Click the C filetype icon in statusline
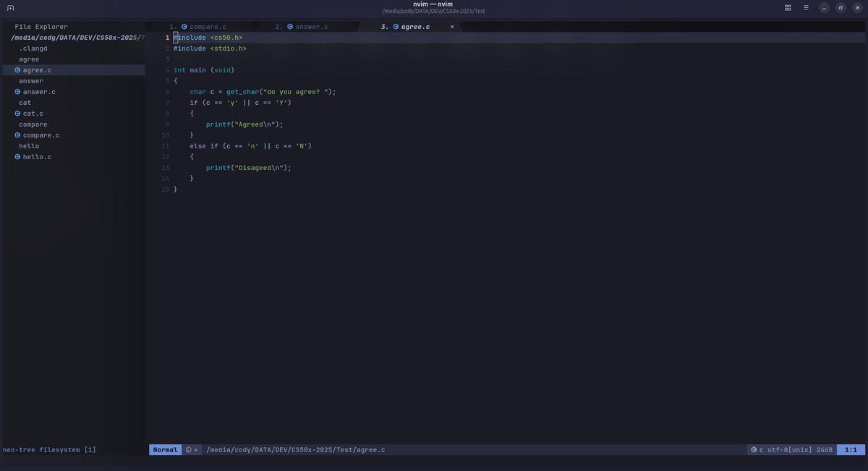Screen dimensions: 868x471 (x=754, y=450)
